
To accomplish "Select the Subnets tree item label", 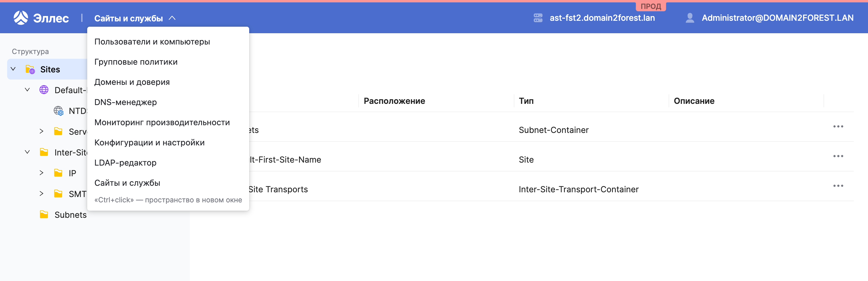I will pos(70,215).
